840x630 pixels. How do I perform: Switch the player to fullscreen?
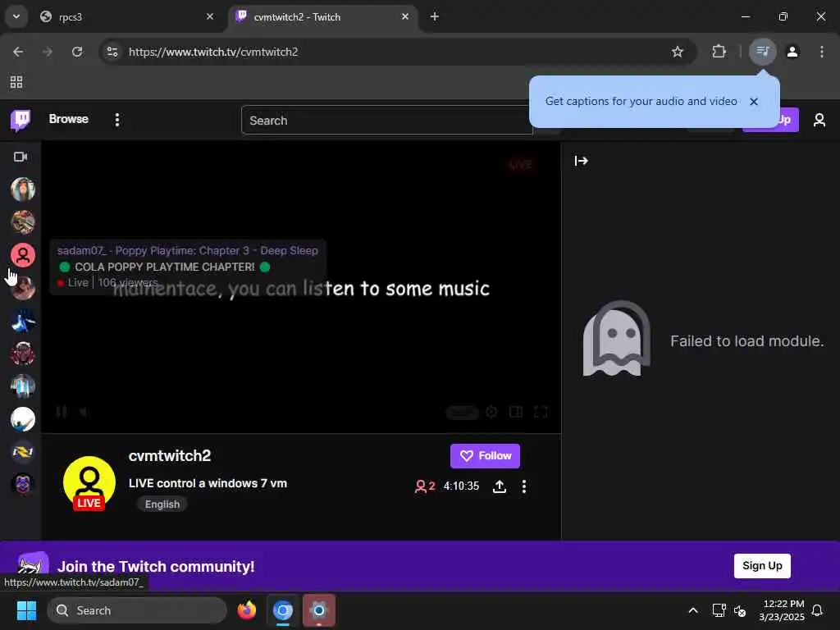541,412
